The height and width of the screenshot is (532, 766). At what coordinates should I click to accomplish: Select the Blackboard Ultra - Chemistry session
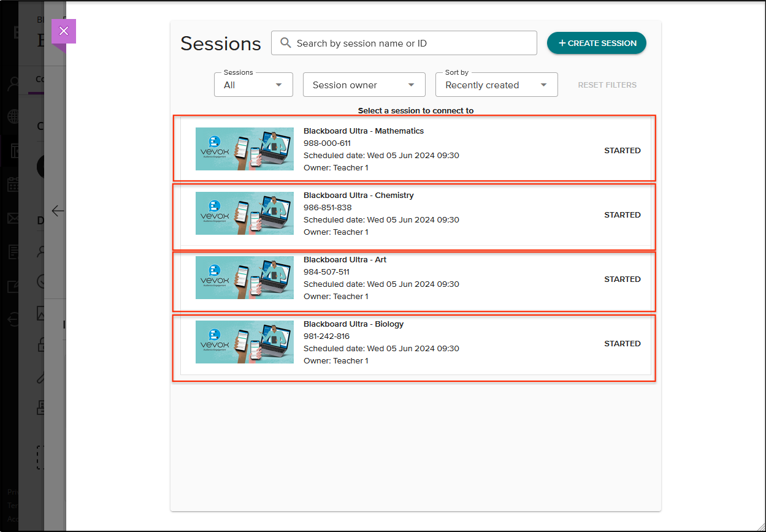pyautogui.click(x=414, y=213)
